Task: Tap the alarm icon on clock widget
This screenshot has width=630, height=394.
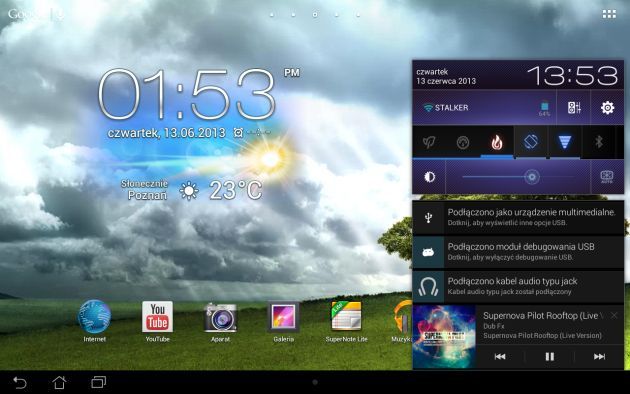Action: tap(238, 133)
